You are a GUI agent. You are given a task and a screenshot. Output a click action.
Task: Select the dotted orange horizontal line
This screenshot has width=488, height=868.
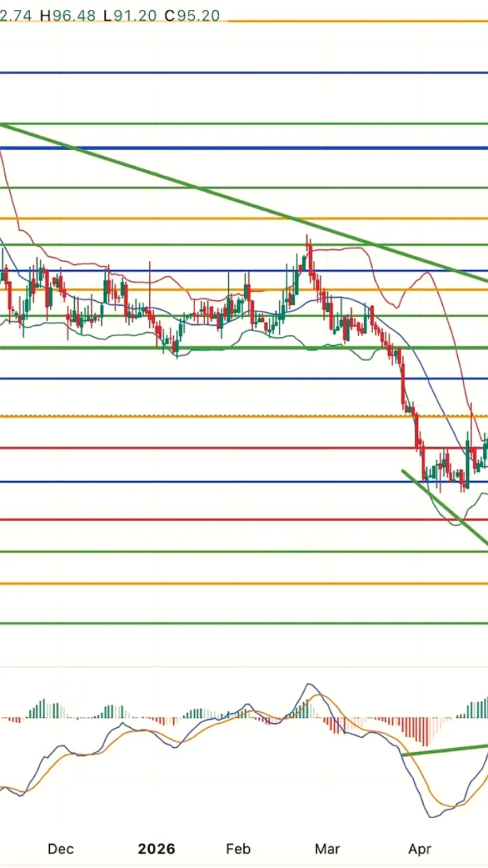(244, 416)
